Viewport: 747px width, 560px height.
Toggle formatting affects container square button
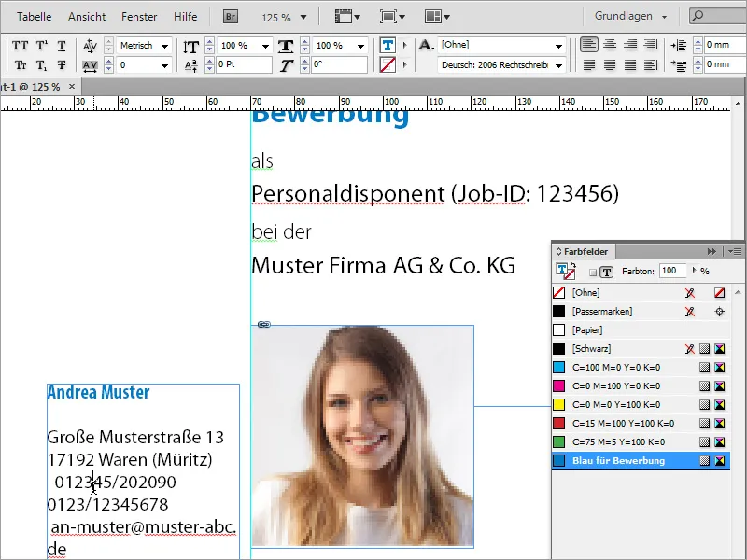coord(594,272)
